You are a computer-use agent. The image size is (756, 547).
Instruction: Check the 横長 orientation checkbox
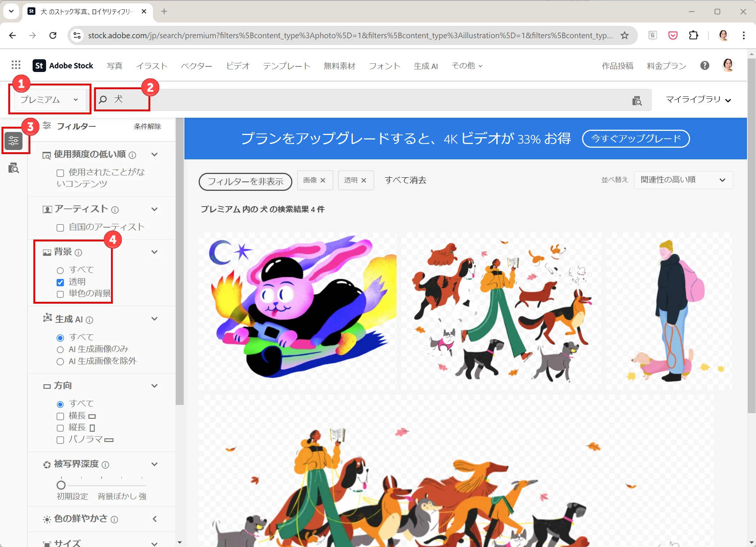(60, 416)
